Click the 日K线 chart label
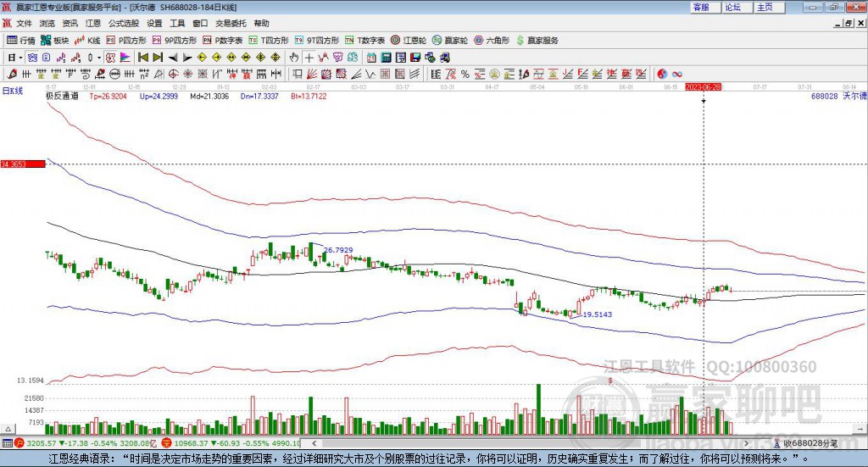This screenshot has height=467, width=868. (13, 91)
